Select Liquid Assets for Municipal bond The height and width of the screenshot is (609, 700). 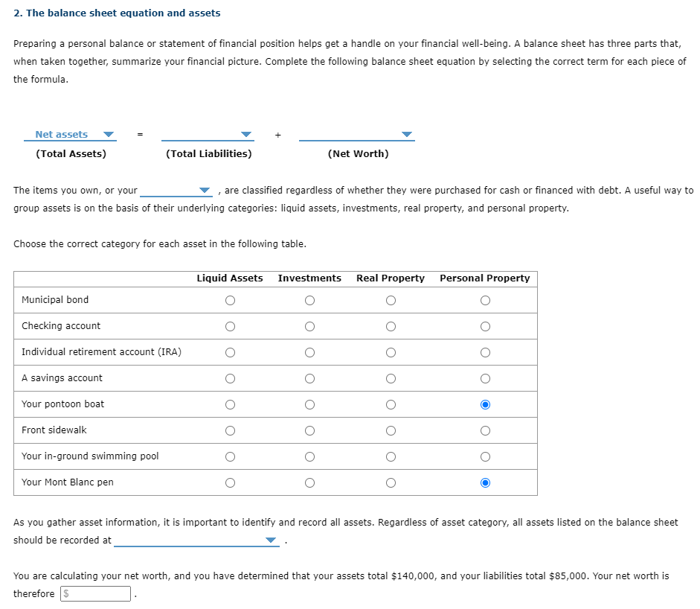[x=230, y=300]
